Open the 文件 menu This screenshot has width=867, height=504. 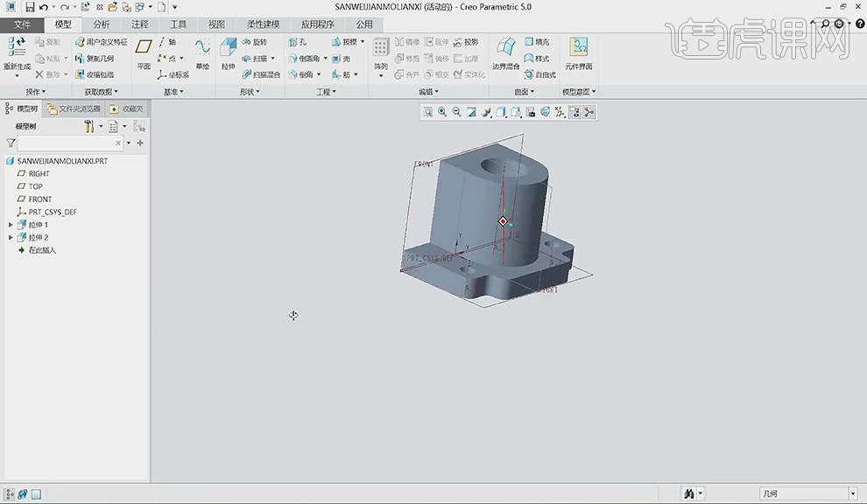(21, 24)
